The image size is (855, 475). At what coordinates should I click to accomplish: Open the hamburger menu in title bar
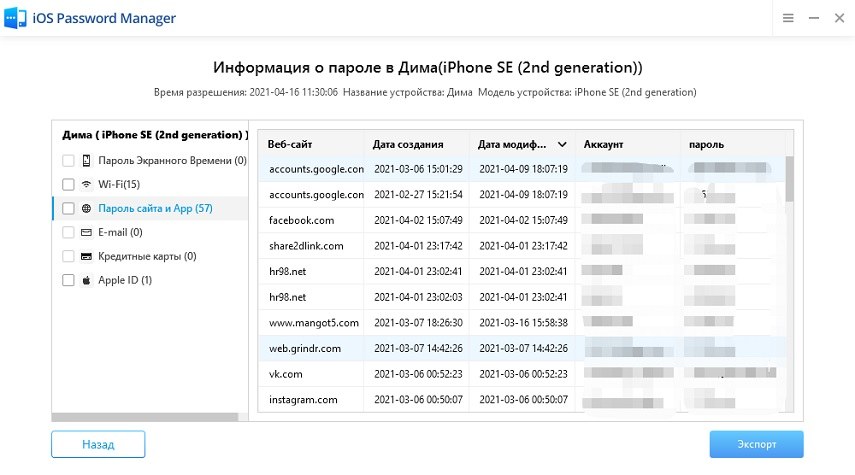(788, 19)
